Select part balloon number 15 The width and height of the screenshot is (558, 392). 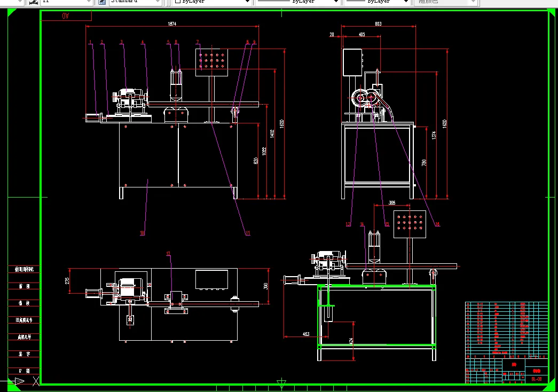pos(387,224)
